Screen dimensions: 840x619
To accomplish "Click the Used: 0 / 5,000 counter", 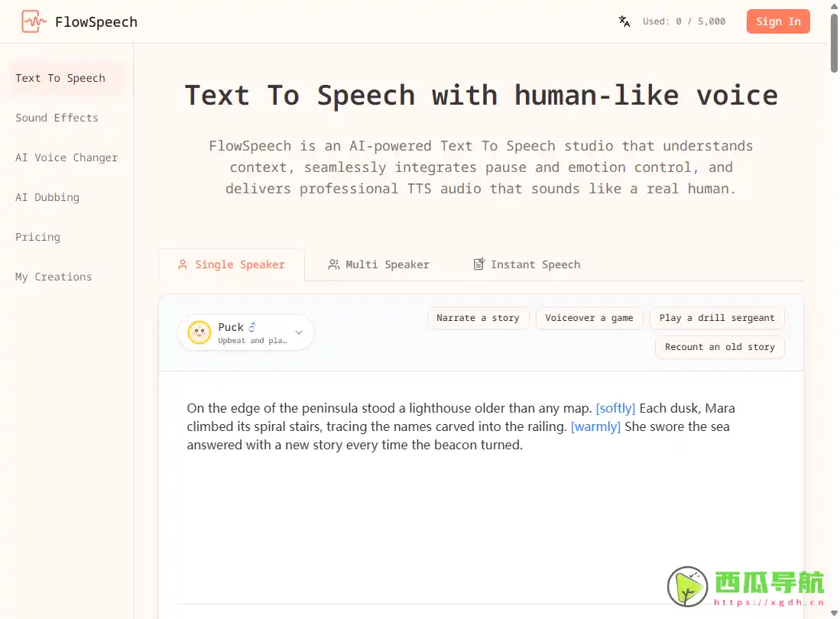I will (684, 21).
